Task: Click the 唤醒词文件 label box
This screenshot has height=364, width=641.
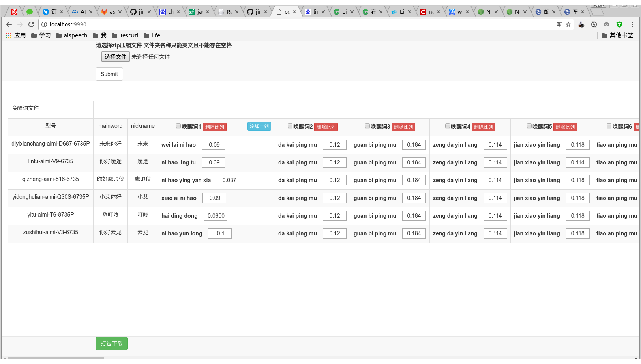Action: pos(51,109)
